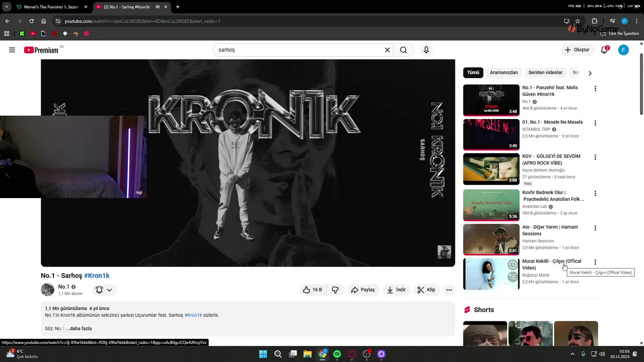The image size is (644, 362).
Task: Open the Kick bookmark icon
Action: [x=22, y=34]
